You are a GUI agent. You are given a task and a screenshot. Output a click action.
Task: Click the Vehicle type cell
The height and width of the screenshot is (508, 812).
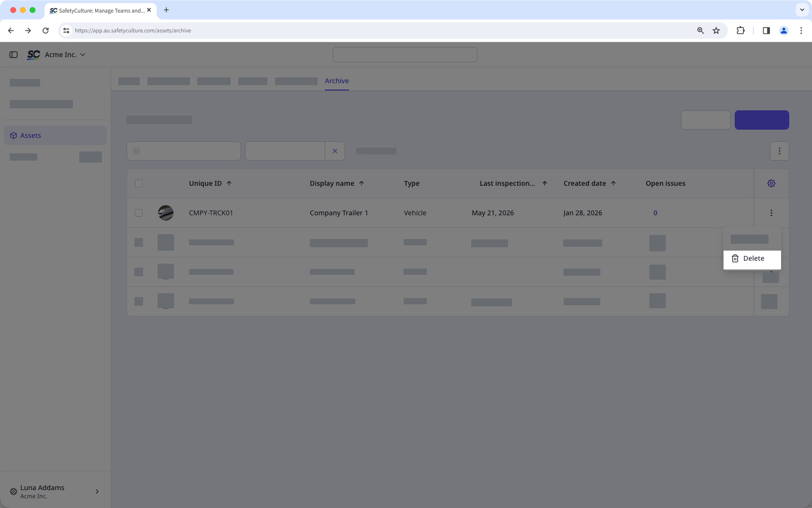coord(415,213)
